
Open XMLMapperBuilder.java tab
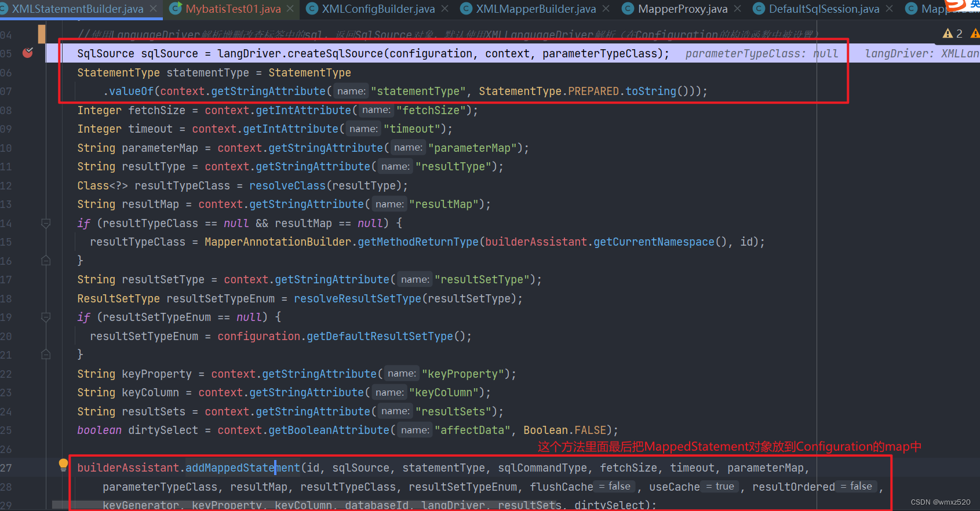[535, 9]
